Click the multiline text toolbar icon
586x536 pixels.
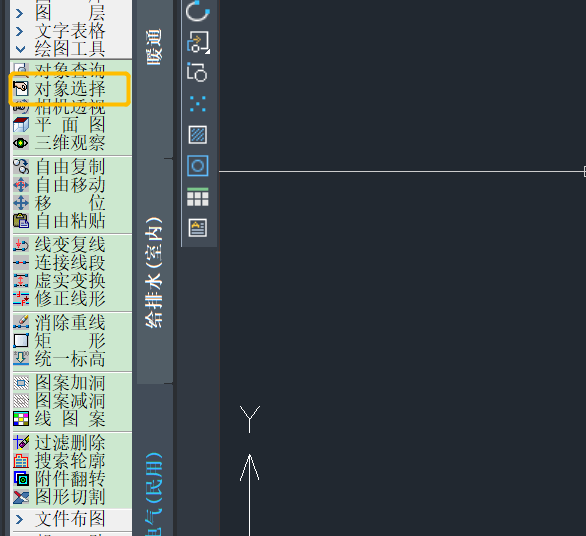coord(198,228)
